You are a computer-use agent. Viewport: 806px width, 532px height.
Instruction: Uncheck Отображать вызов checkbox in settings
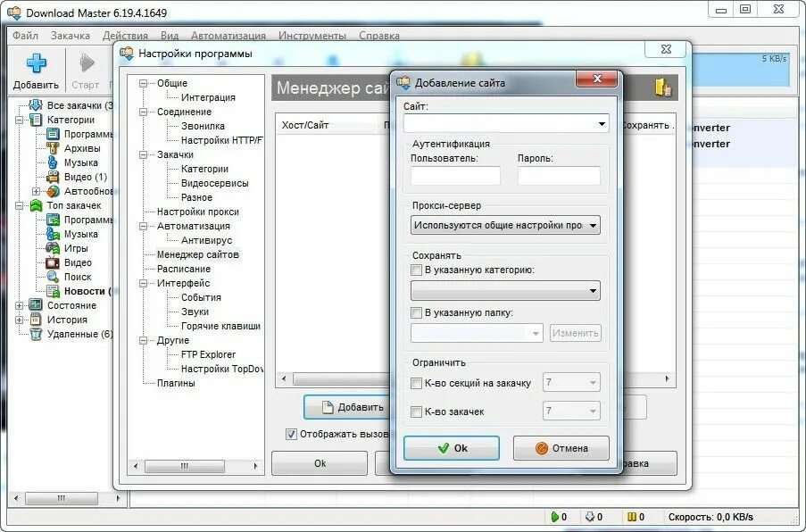[292, 434]
